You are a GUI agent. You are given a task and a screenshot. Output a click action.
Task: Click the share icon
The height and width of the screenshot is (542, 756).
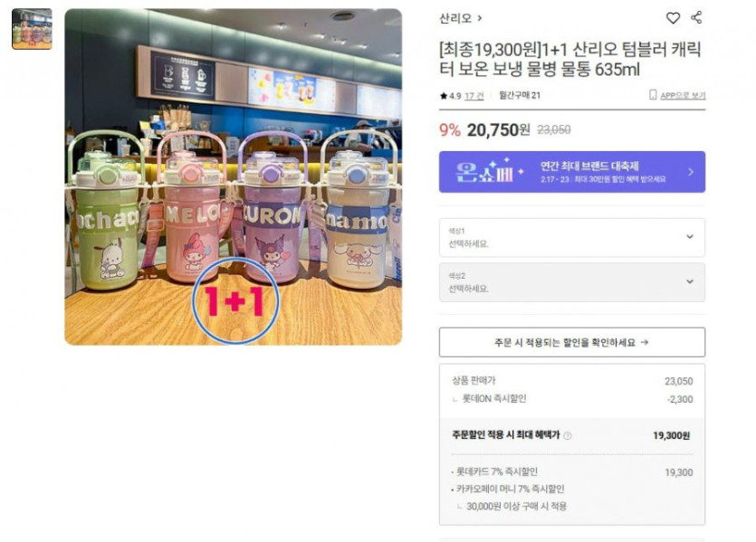(696, 17)
